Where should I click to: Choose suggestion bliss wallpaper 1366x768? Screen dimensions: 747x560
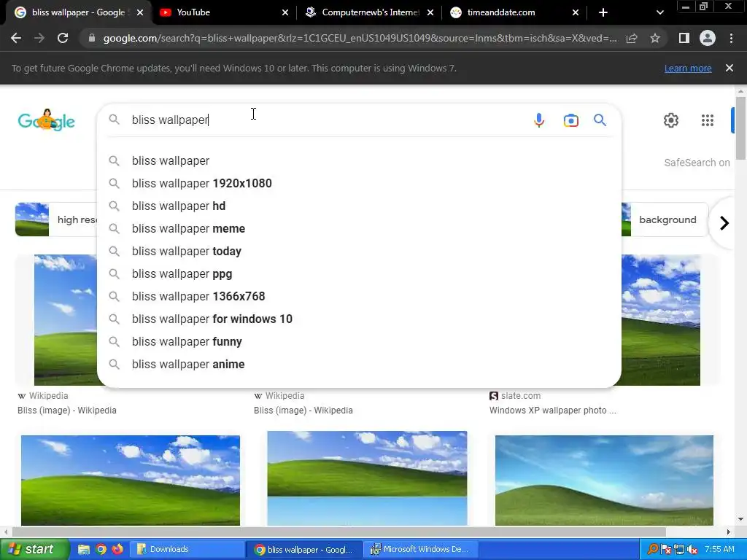coord(359,296)
